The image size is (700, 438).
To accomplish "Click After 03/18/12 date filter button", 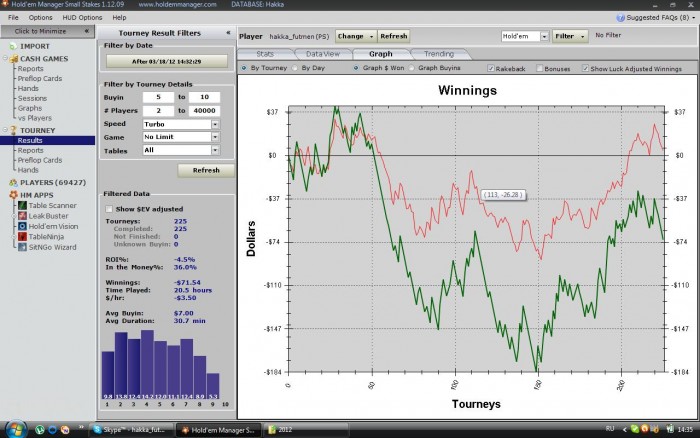I will click(167, 61).
